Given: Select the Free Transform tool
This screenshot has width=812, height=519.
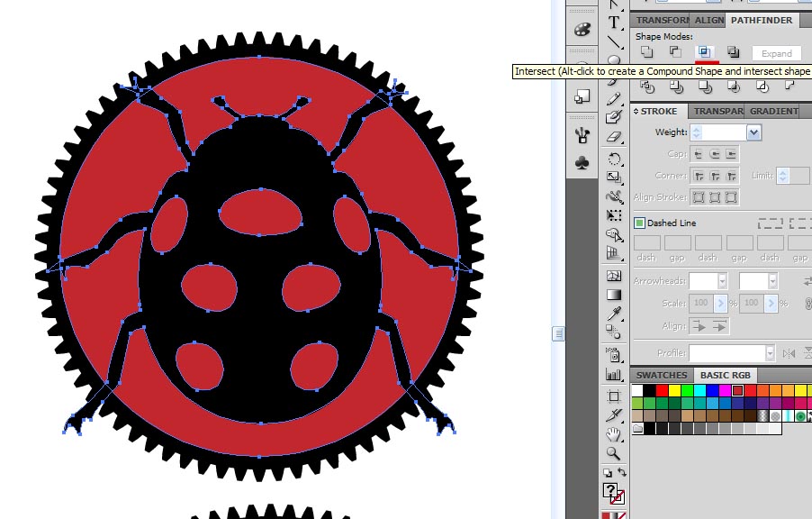Looking at the screenshot, I should pos(614,215).
